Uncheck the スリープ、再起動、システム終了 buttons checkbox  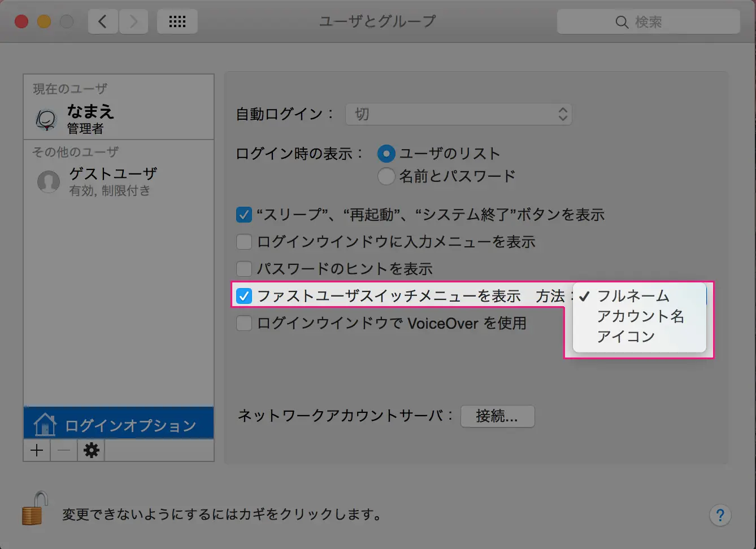(x=244, y=215)
